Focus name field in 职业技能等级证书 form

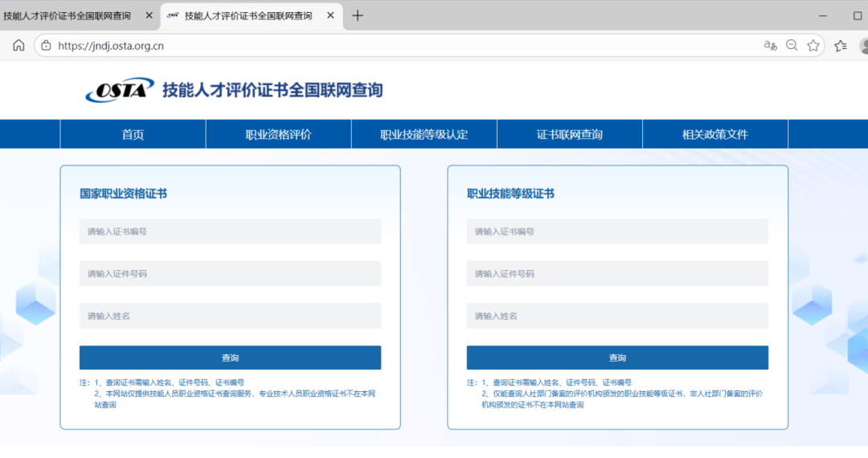617,316
